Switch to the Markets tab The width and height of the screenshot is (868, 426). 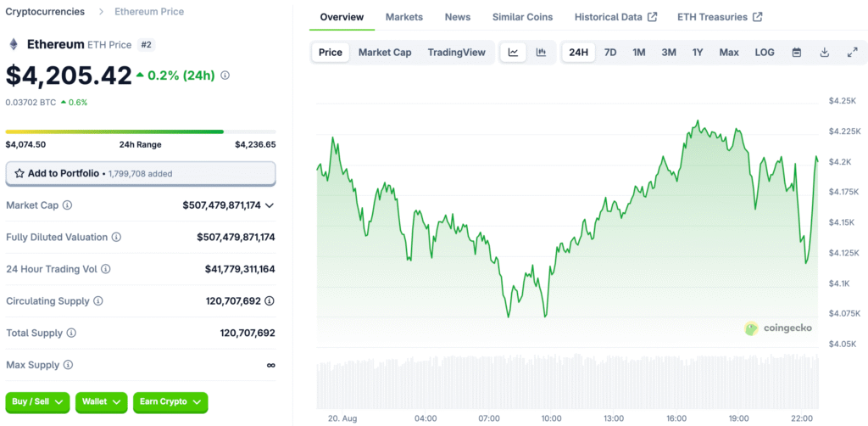point(404,17)
